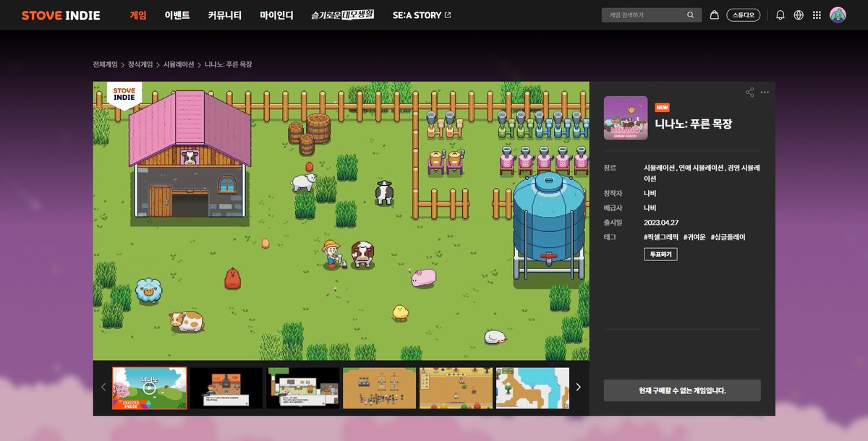Image resolution: width=868 pixels, height=441 pixels.
Task: Open the notifications bell icon
Action: pyautogui.click(x=780, y=14)
